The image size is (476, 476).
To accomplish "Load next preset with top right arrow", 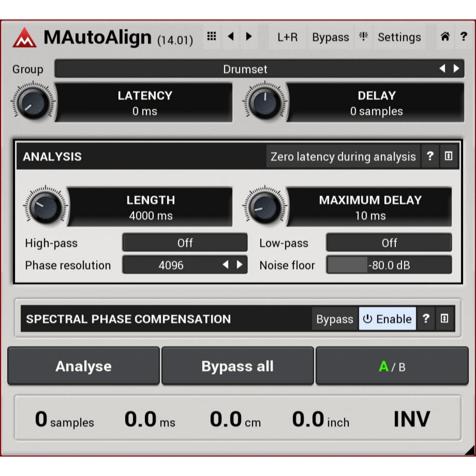I will tap(249, 36).
